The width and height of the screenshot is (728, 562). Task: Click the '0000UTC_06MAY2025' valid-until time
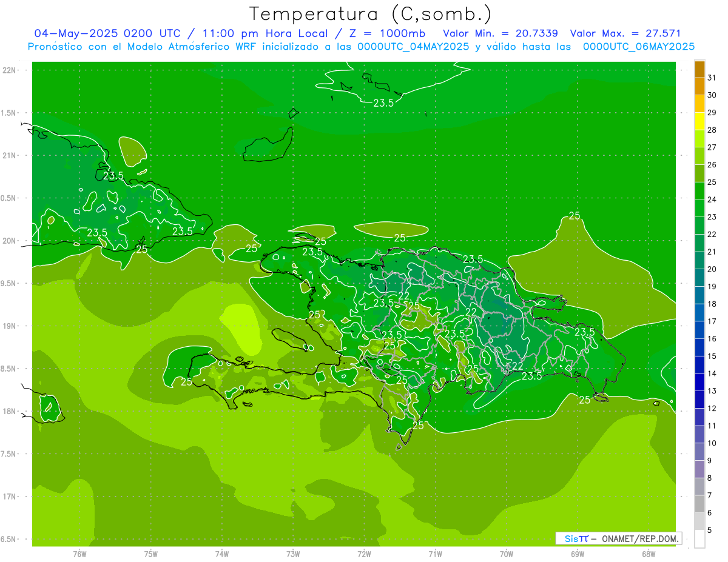point(639,47)
